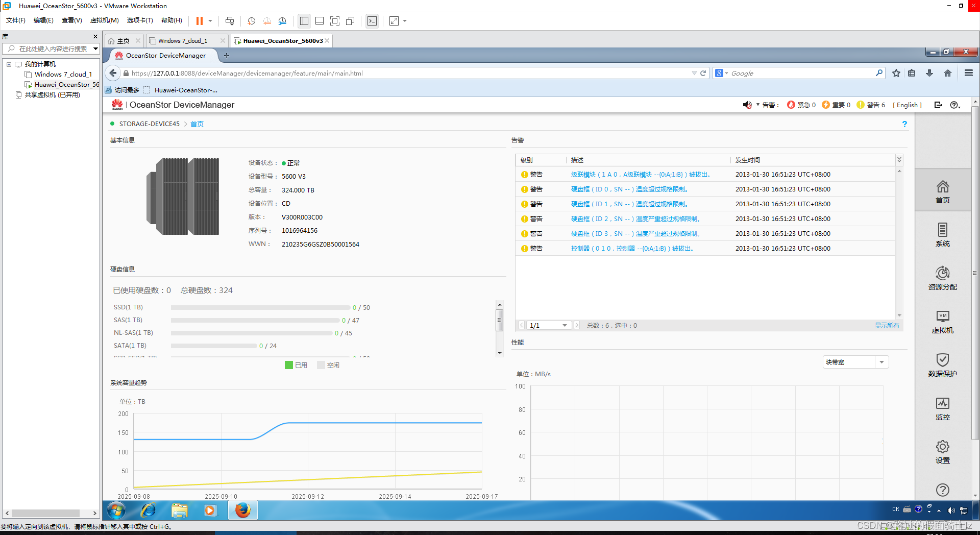Open the 控制器 removed alarm link
The height and width of the screenshot is (535, 980).
coord(632,249)
